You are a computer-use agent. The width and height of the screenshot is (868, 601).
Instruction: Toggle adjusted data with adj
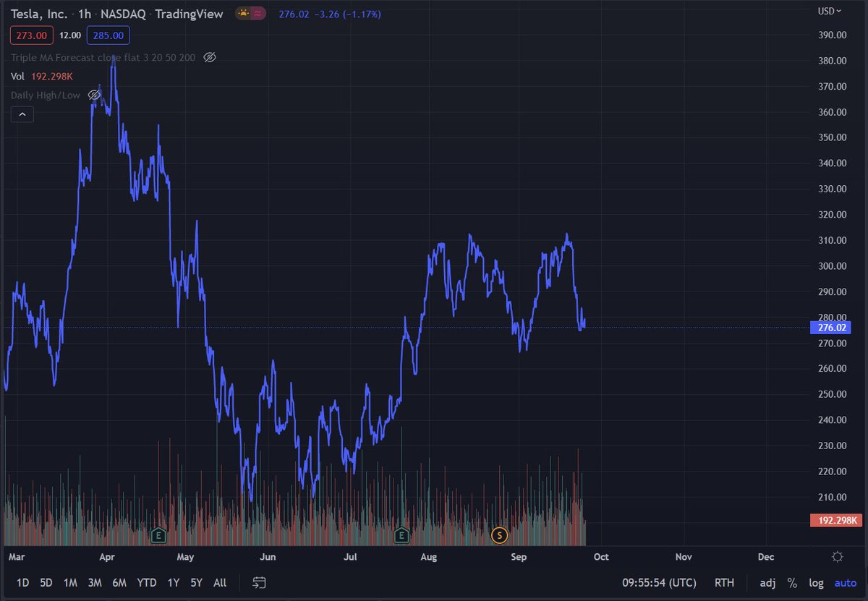[x=767, y=583]
